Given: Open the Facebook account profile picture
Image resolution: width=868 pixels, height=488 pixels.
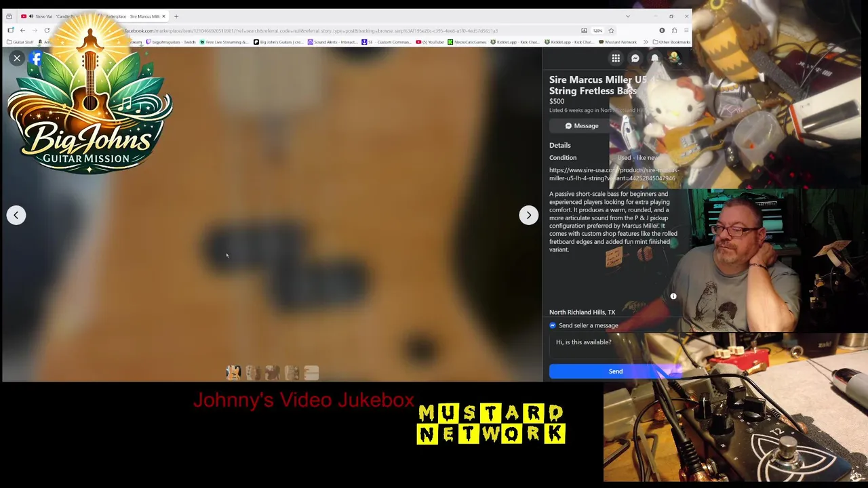Looking at the screenshot, I should pos(674,58).
